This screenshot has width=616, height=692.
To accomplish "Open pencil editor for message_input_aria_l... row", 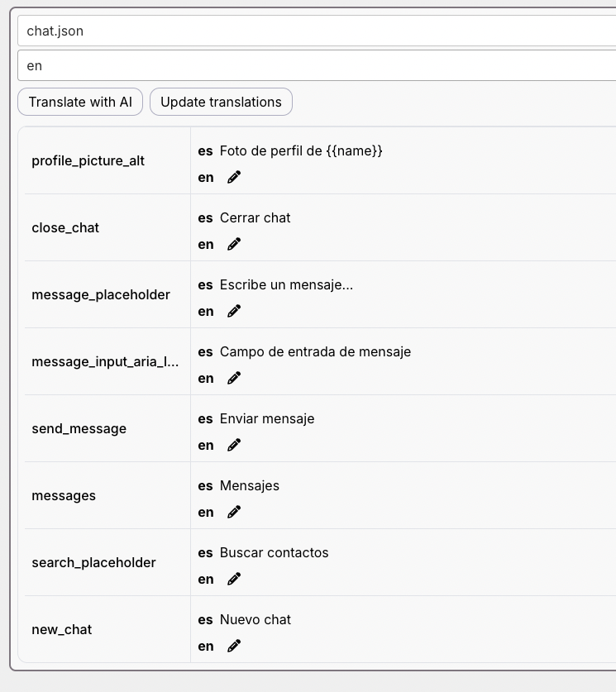I will (234, 378).
